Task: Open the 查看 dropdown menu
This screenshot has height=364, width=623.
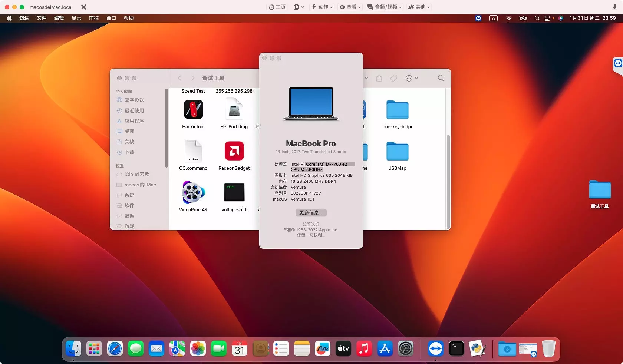Action: (x=349, y=7)
